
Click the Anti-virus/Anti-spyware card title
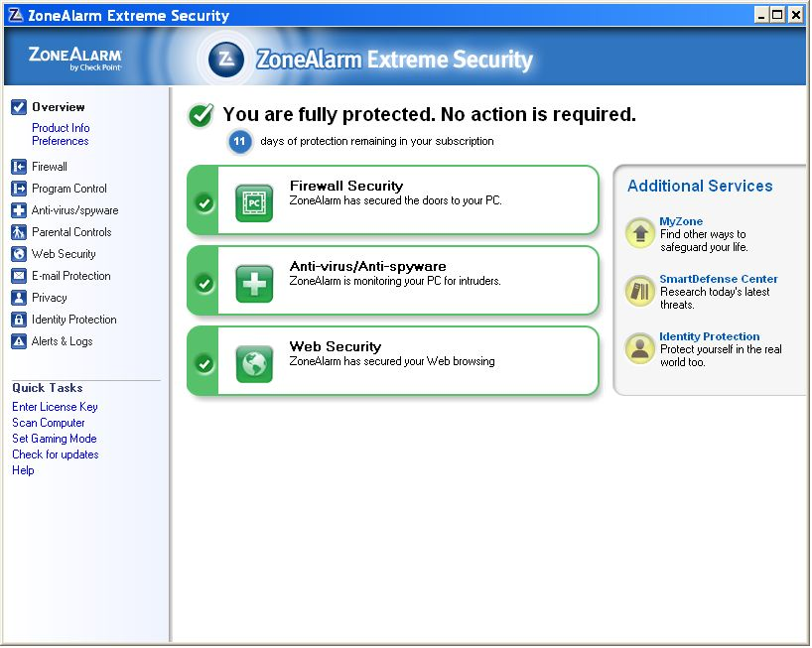click(367, 267)
